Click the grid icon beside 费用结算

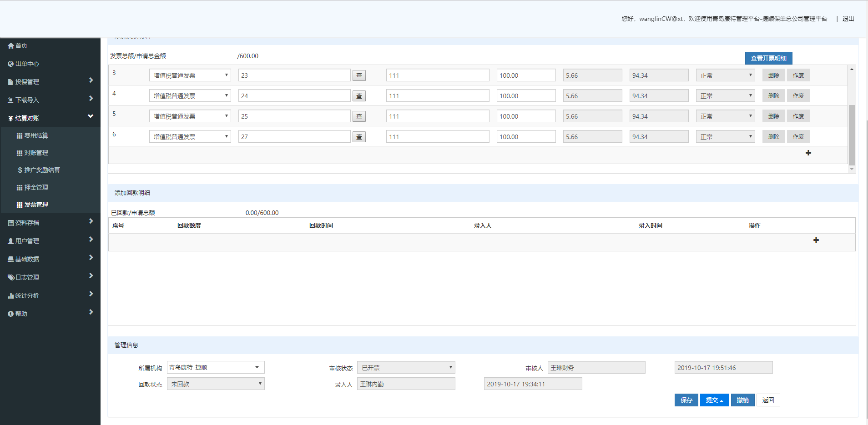point(20,136)
